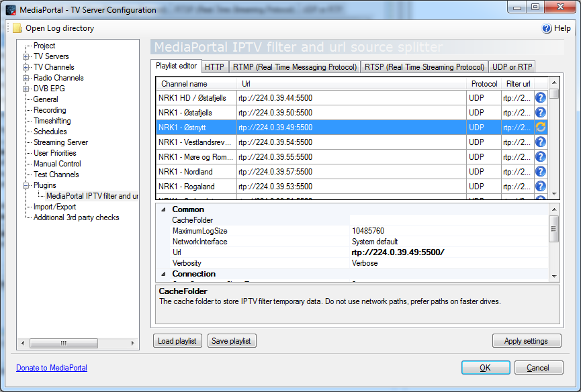The height and width of the screenshot is (392, 581).
Task: Click the Apply settings button
Action: [x=527, y=341]
